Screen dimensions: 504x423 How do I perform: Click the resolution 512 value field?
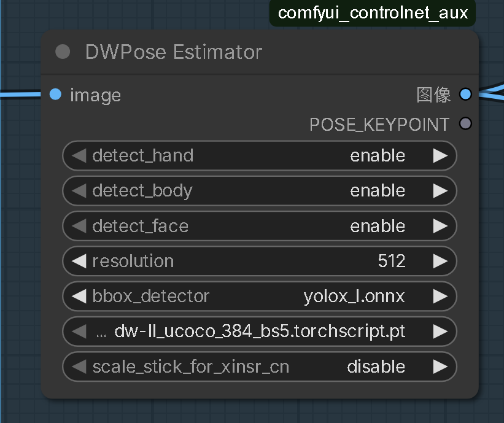260,261
